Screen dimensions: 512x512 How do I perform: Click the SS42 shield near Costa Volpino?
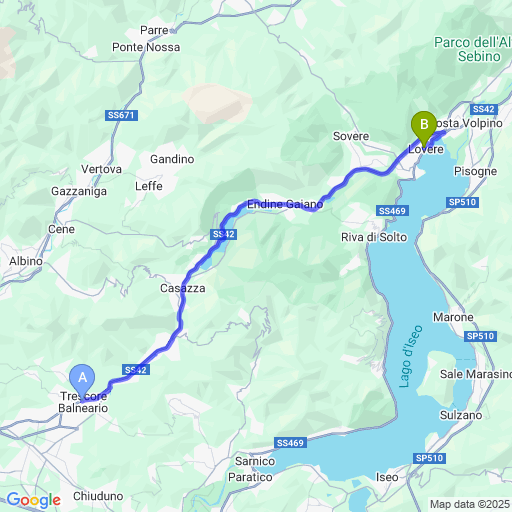(484, 109)
